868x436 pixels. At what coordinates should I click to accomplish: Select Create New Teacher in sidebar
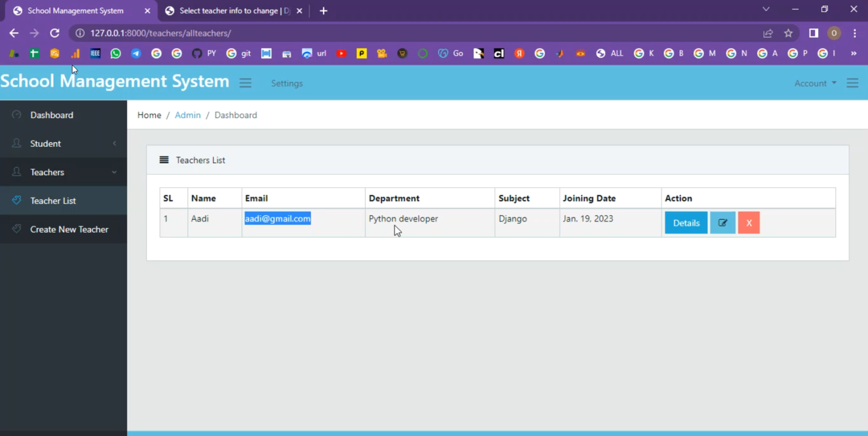click(x=69, y=230)
